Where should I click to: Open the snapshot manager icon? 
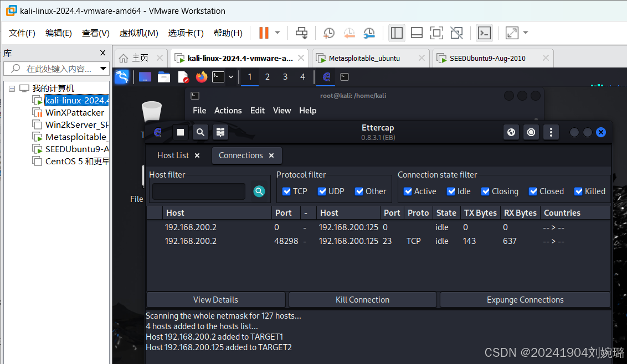click(x=369, y=33)
